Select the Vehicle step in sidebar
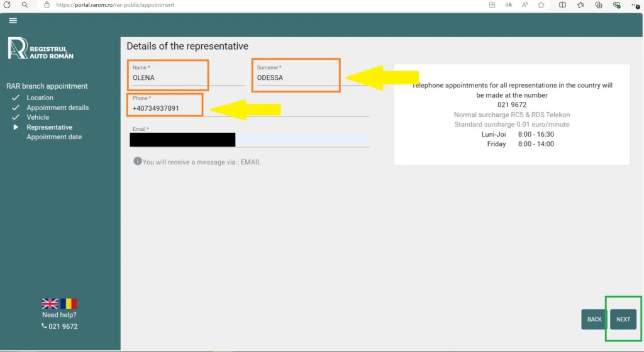Image resolution: width=644 pixels, height=352 pixels. [x=38, y=117]
